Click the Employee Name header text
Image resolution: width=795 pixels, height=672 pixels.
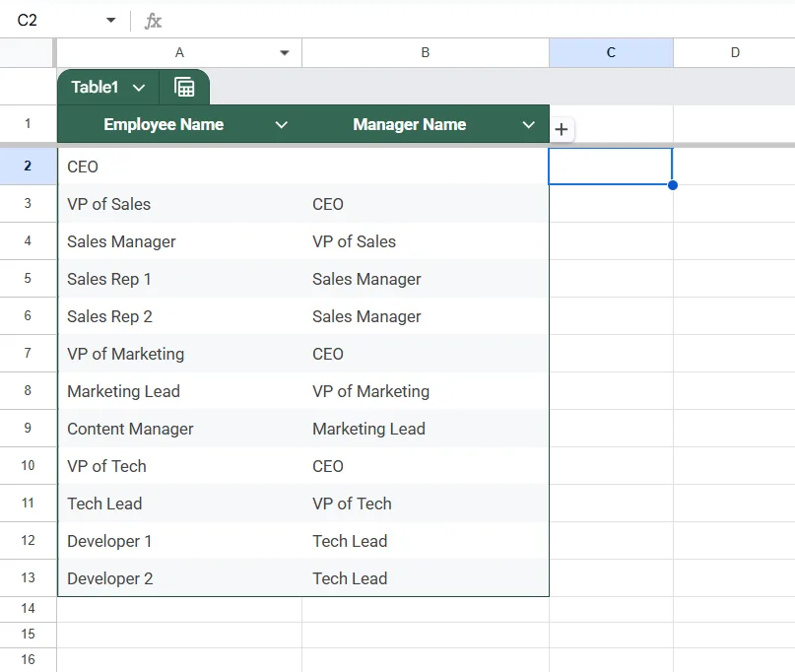coord(164,125)
